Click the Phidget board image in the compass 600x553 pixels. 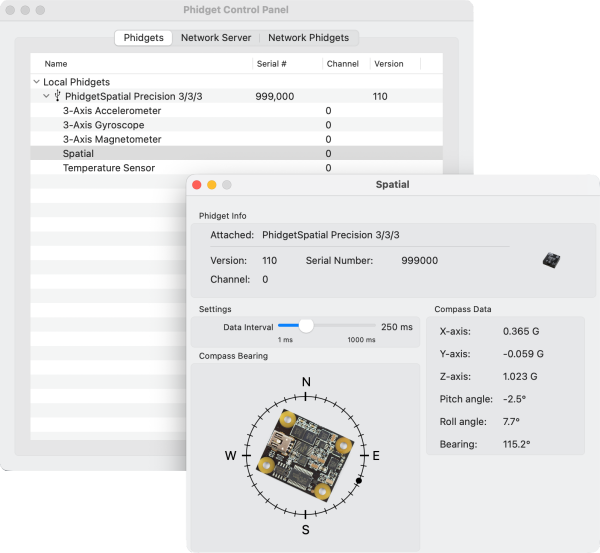point(305,455)
